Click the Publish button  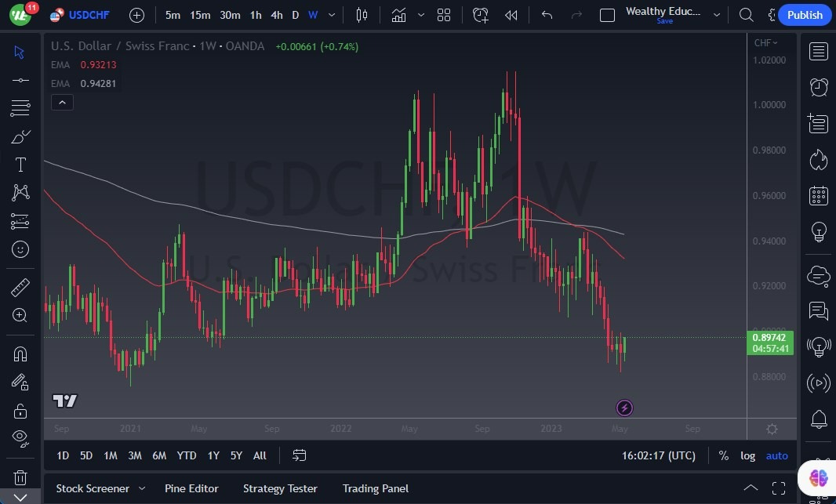coord(805,14)
